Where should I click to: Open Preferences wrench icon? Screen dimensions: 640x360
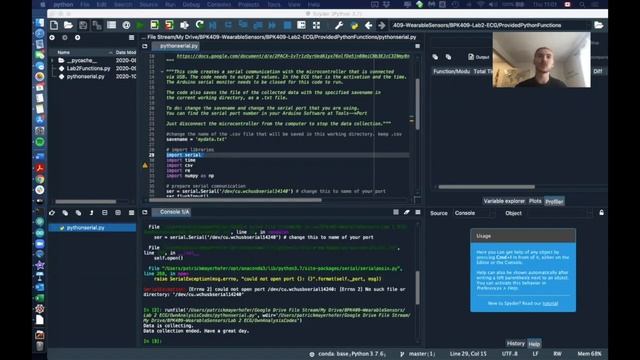point(339,25)
